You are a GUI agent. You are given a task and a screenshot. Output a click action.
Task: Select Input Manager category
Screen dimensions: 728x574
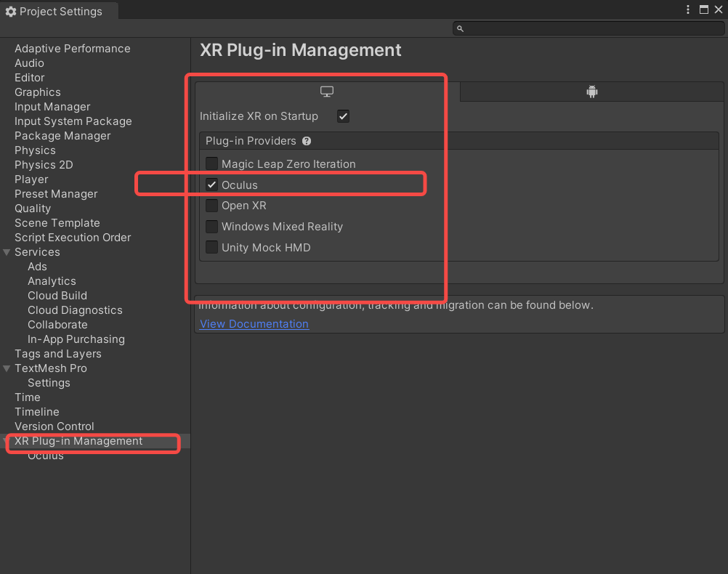click(52, 107)
